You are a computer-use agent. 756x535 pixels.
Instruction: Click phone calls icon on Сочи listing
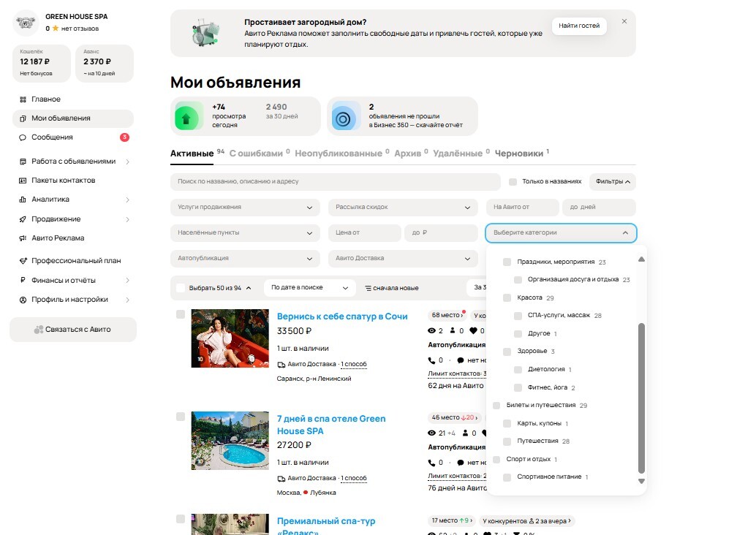[431, 360]
